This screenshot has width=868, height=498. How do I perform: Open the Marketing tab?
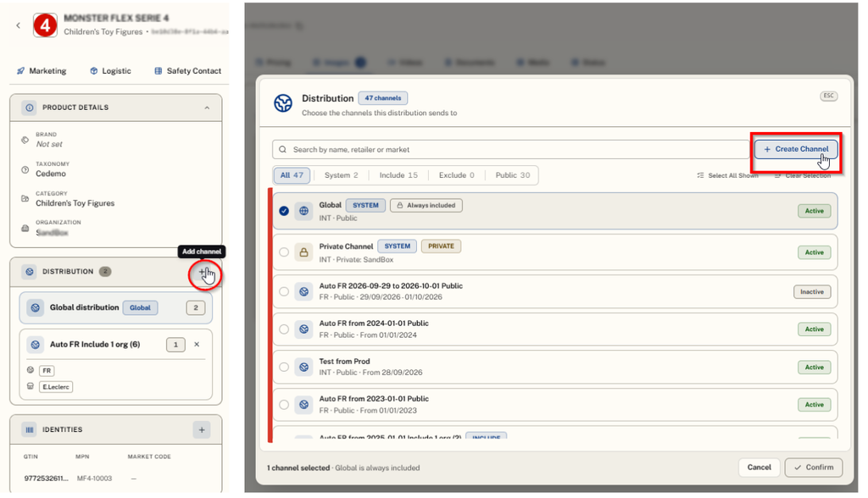[42, 71]
